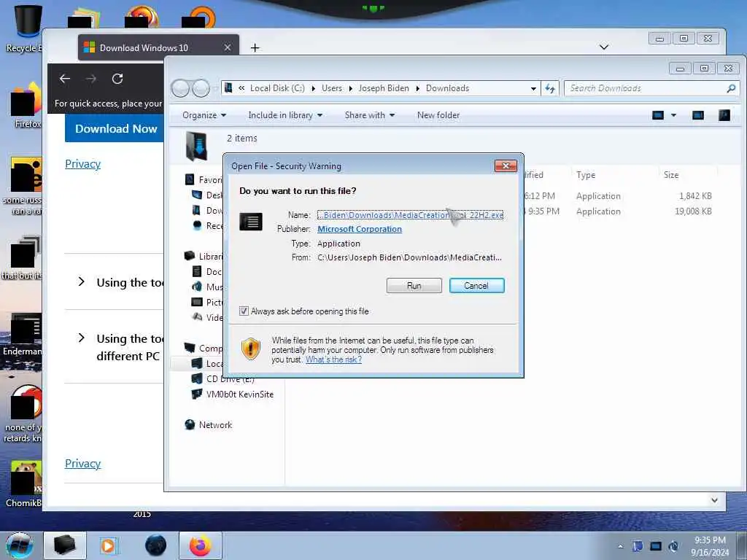Select Users in the address breadcrumb
This screenshot has width=747, height=560.
coord(332,88)
